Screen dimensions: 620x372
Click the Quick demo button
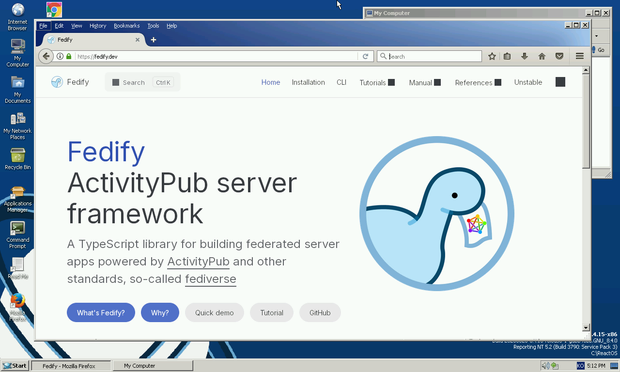[x=214, y=312]
